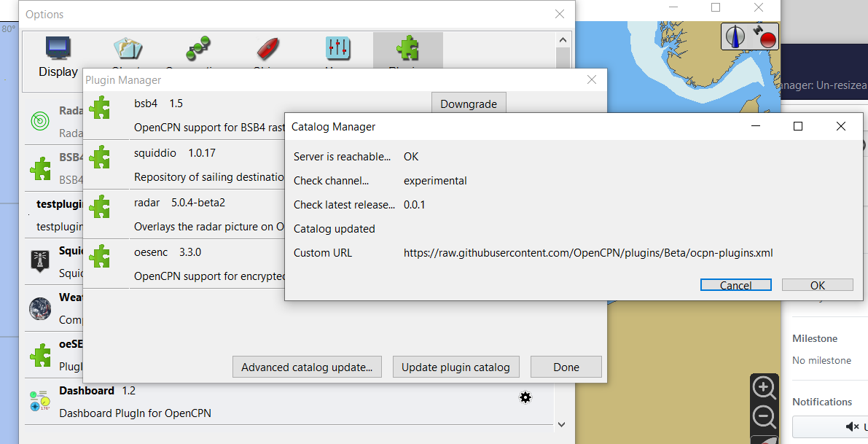
Task: Confirm Catalog Manager with OK
Action: (818, 285)
